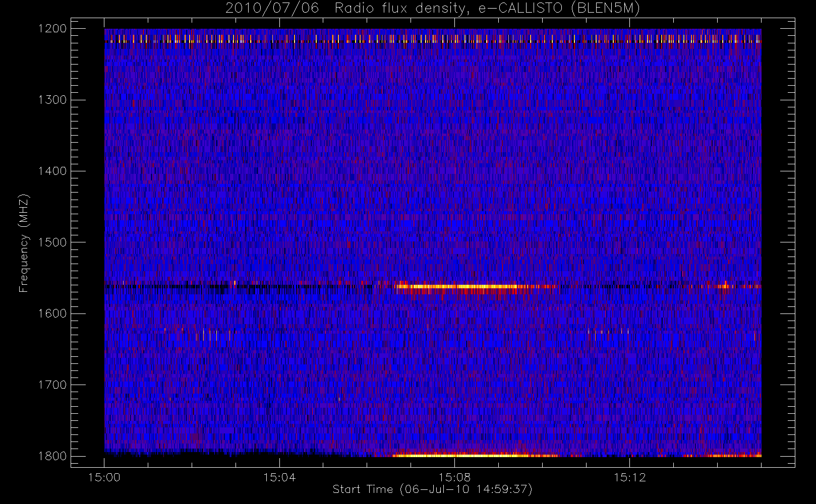
Task: Click the 1400 frequency tick label
Action: tap(52, 171)
